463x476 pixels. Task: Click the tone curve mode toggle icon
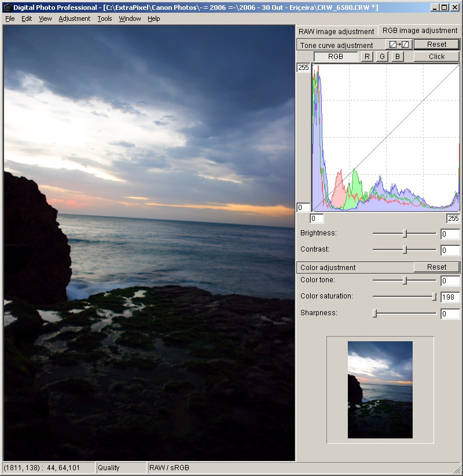(x=399, y=45)
